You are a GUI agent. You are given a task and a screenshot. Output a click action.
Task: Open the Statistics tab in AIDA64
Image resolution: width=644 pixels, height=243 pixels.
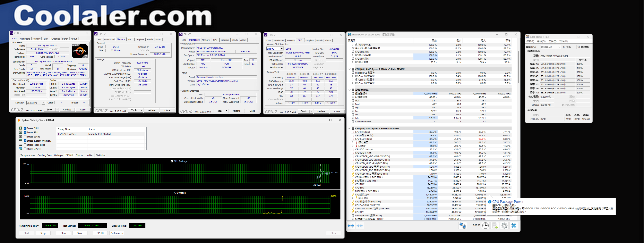[x=101, y=155]
